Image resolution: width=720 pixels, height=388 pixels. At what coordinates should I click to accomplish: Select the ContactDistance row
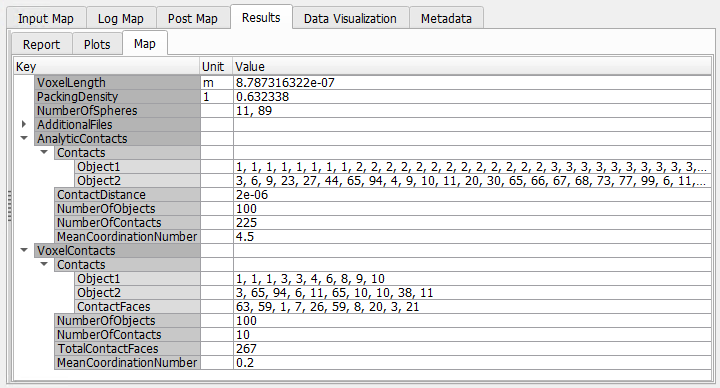tap(127, 195)
